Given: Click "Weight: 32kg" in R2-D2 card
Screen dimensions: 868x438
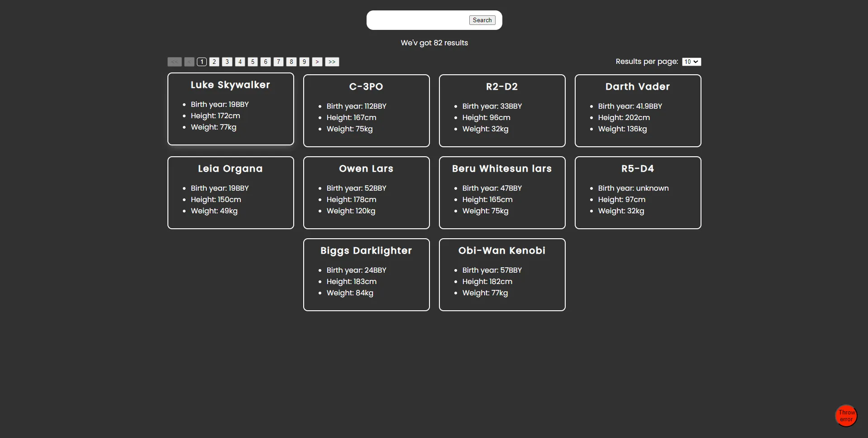Looking at the screenshot, I should coord(486,129).
